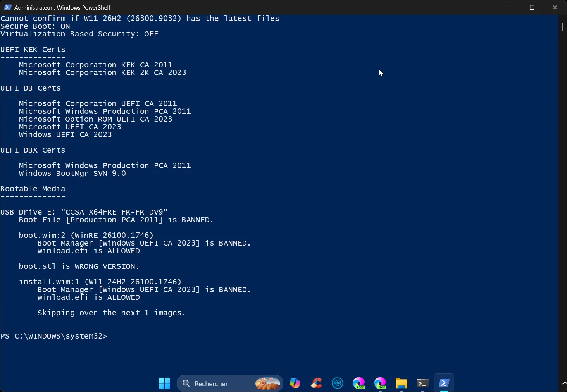Click 'install.wim:1 (W11 24H2 26100.1746)' line
This screenshot has height=392, width=567.
tap(100, 282)
